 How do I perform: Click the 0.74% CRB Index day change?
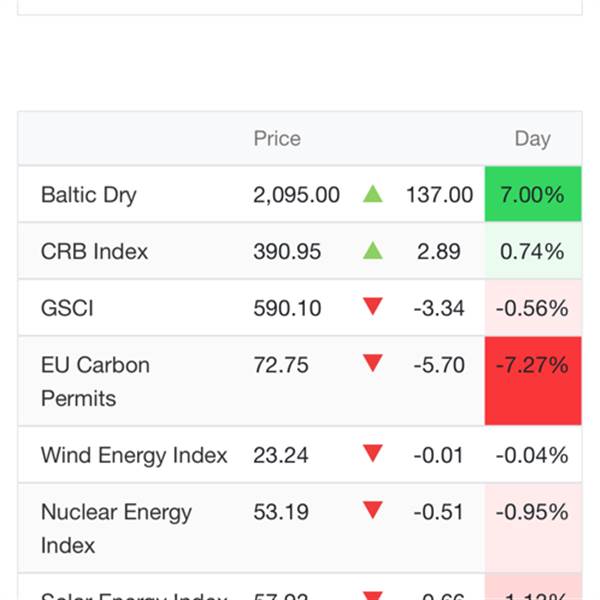[x=532, y=252]
